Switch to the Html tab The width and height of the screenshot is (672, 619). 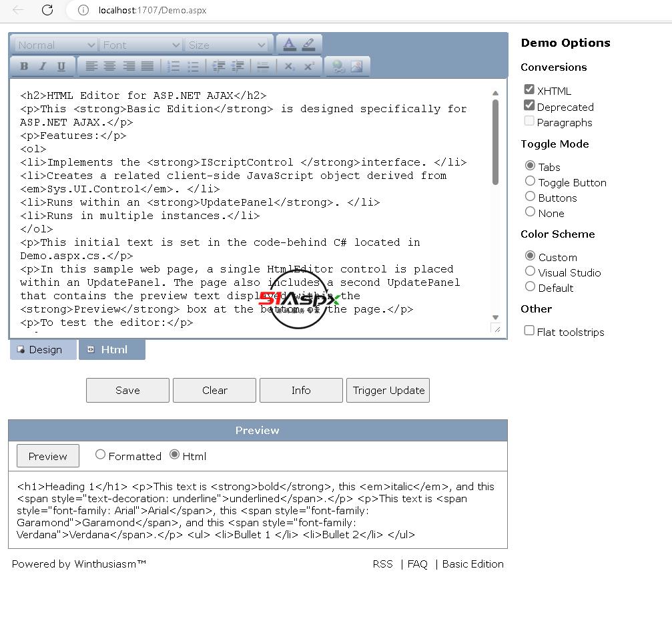click(112, 350)
